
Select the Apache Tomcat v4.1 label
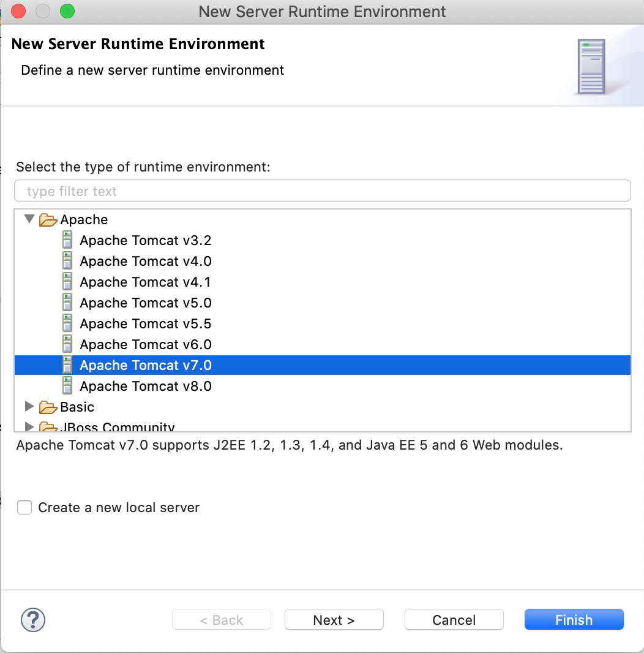click(x=145, y=282)
